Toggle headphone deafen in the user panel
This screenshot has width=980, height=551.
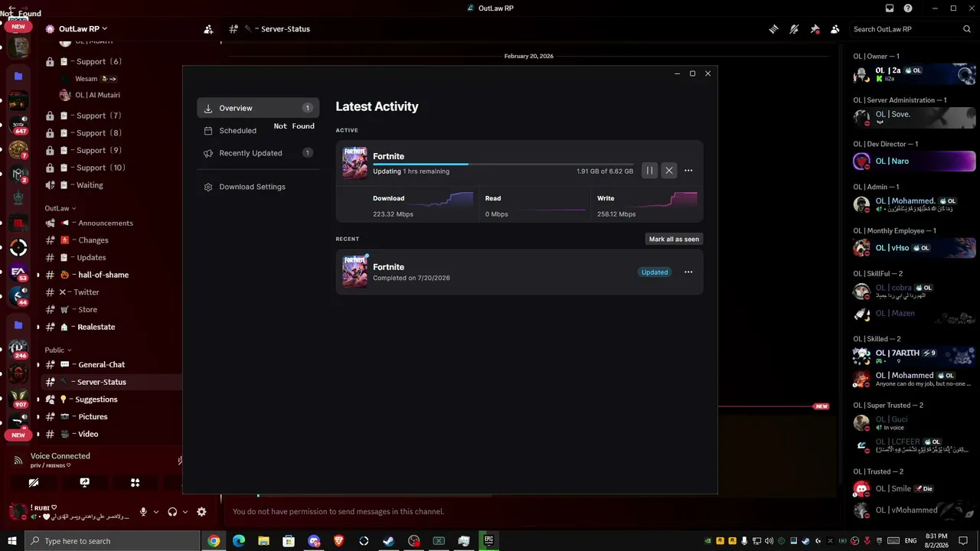(172, 512)
